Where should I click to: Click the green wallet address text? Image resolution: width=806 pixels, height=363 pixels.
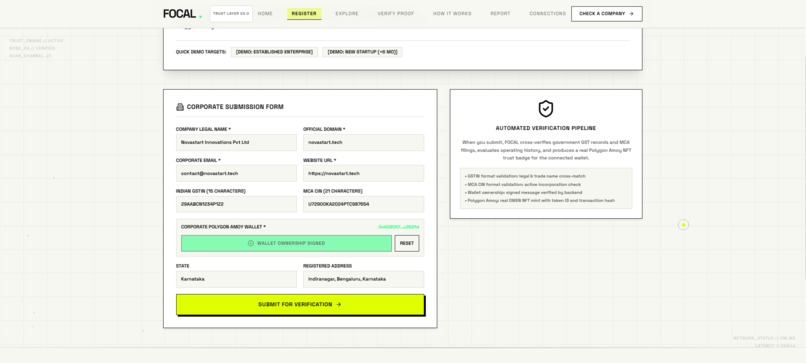coord(399,227)
